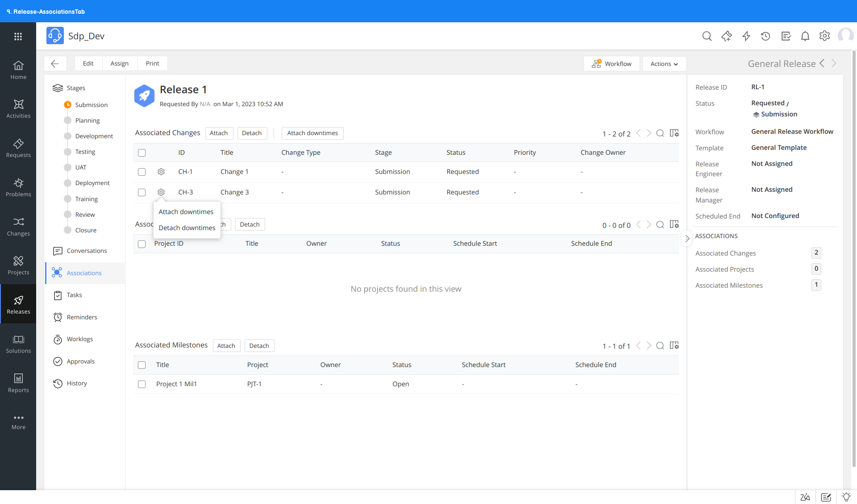Tick checkbox for CH-1 row
This screenshot has width=857, height=504.
(141, 172)
